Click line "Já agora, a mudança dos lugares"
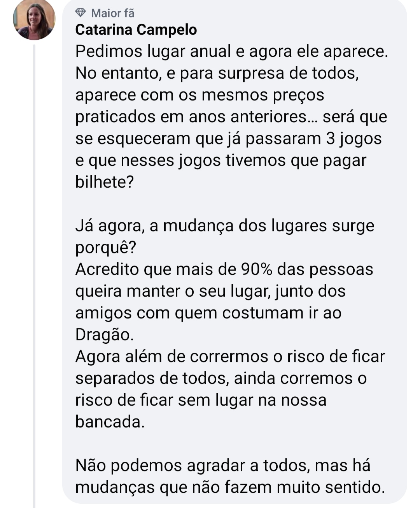Viewport: 420px width, 508px height. coord(224,226)
